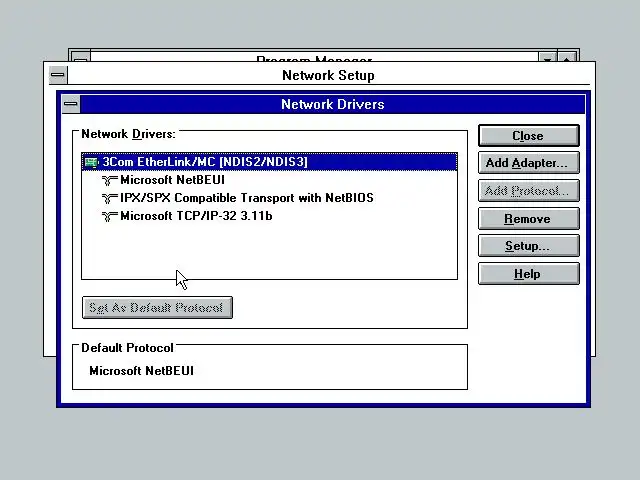Select 3Com EtherLink/MC [NDIS2/NDIS3] in the list

[269, 162]
